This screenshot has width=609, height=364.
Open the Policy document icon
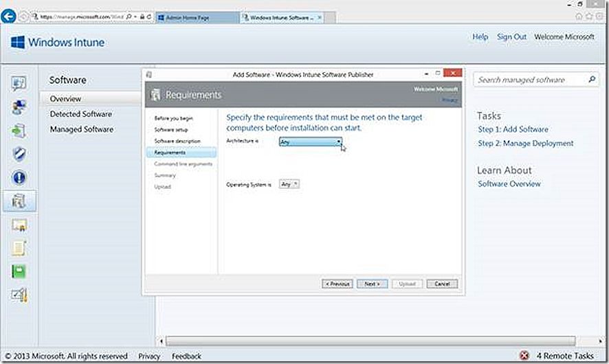pyautogui.click(x=19, y=249)
